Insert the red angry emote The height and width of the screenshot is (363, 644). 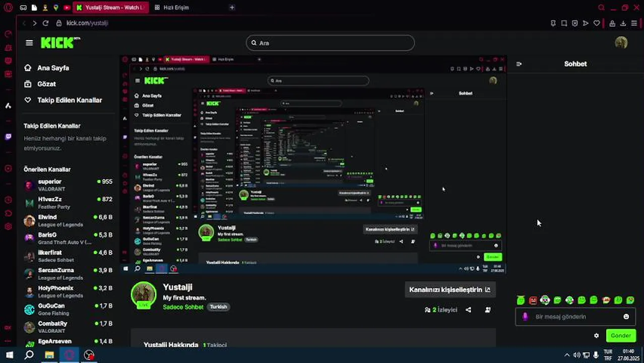coord(533,300)
